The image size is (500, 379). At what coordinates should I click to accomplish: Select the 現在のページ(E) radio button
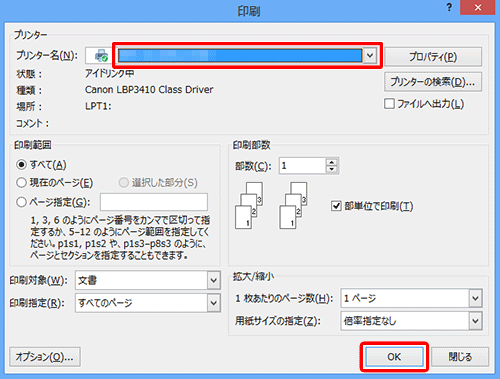coord(21,182)
